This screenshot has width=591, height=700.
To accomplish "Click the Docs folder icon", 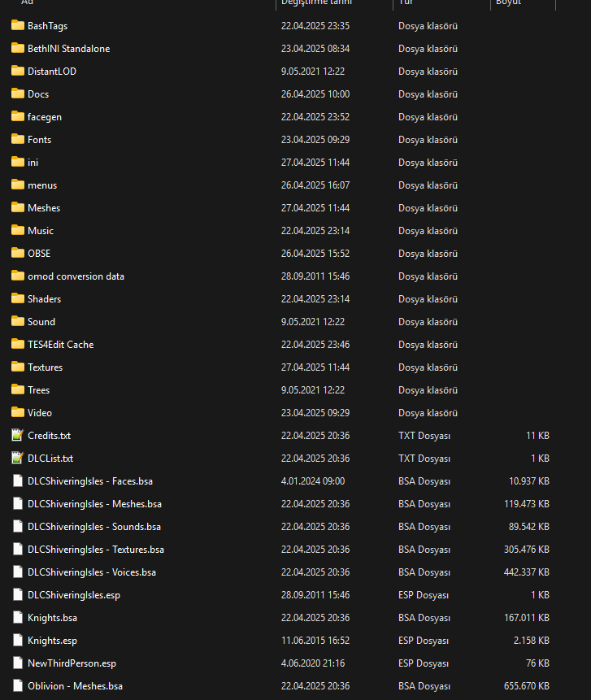I will pos(18,93).
